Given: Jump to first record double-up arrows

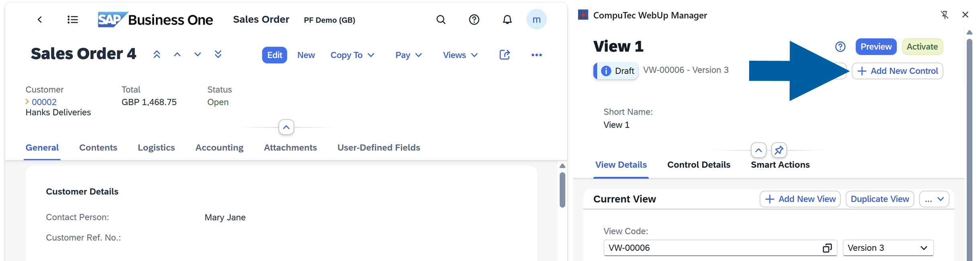Looking at the screenshot, I should coord(157,55).
